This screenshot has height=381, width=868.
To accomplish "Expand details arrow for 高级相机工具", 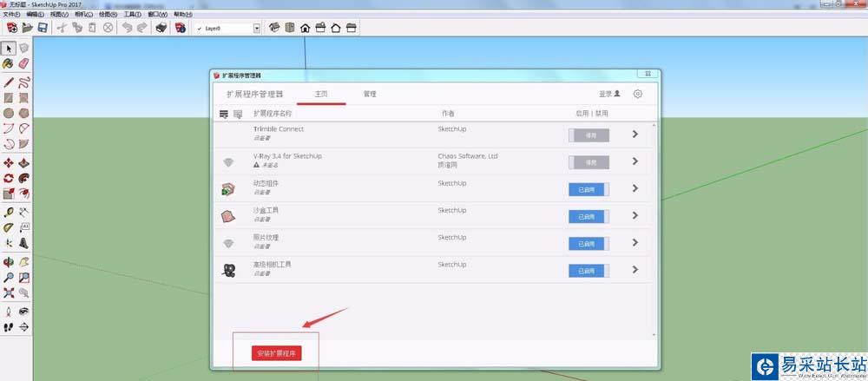I will pyautogui.click(x=635, y=270).
